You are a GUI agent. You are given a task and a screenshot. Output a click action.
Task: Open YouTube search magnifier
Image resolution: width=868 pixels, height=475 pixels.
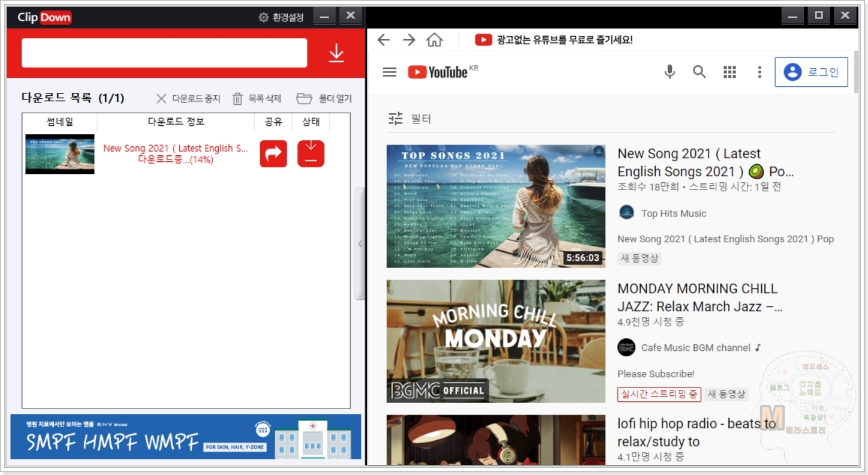(x=700, y=72)
